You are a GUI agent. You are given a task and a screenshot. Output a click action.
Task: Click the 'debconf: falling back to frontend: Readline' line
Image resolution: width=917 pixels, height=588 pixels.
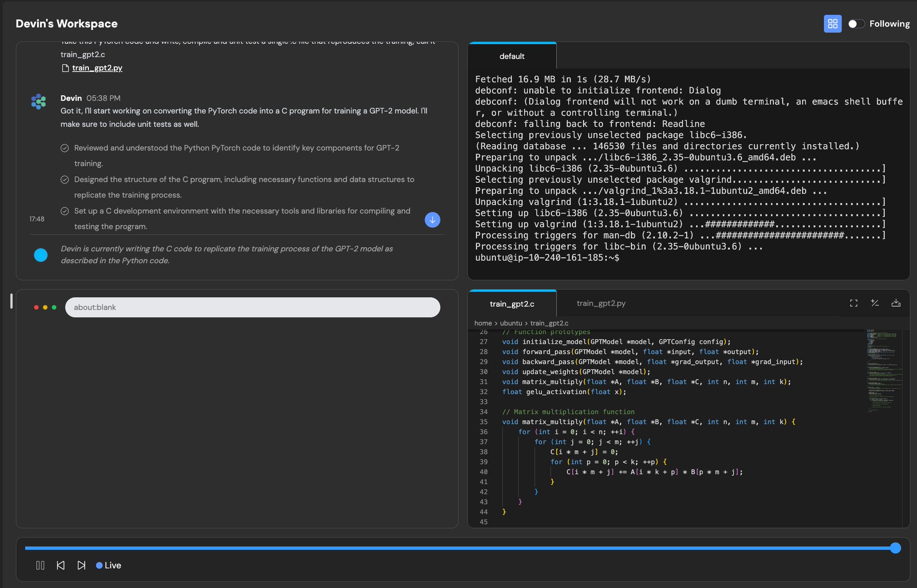pos(590,124)
